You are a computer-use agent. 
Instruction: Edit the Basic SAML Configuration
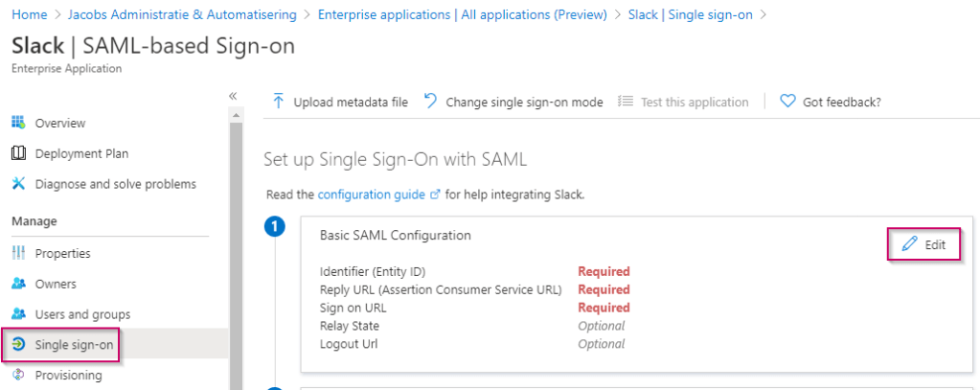click(925, 245)
